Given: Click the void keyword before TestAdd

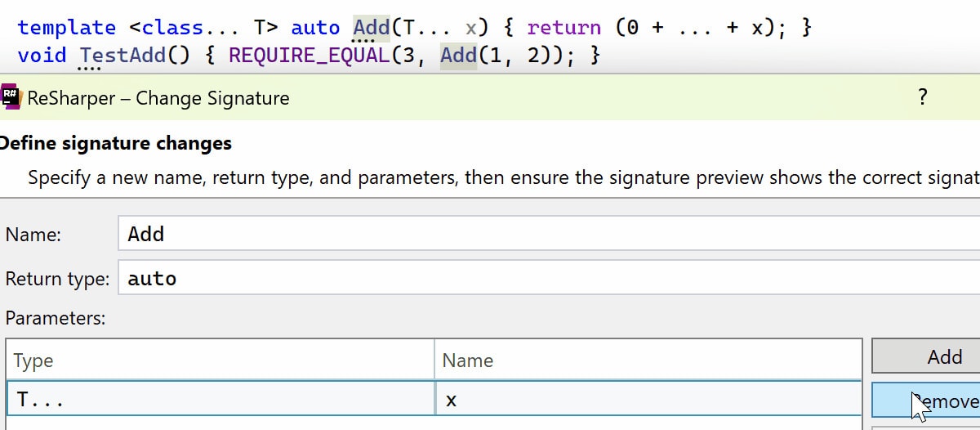Looking at the screenshot, I should pyautogui.click(x=42, y=56).
